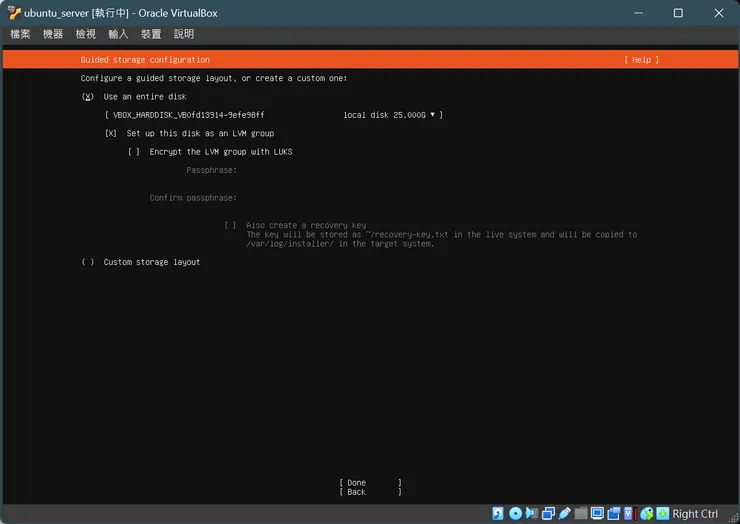The height and width of the screenshot is (524, 740).
Task: Select the 'Use an entire disk' radio option
Action: click(x=88, y=97)
